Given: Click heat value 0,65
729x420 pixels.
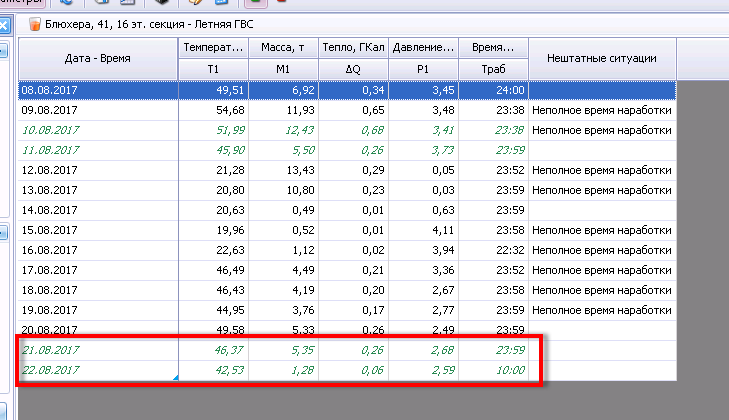Looking at the screenshot, I should tap(373, 110).
